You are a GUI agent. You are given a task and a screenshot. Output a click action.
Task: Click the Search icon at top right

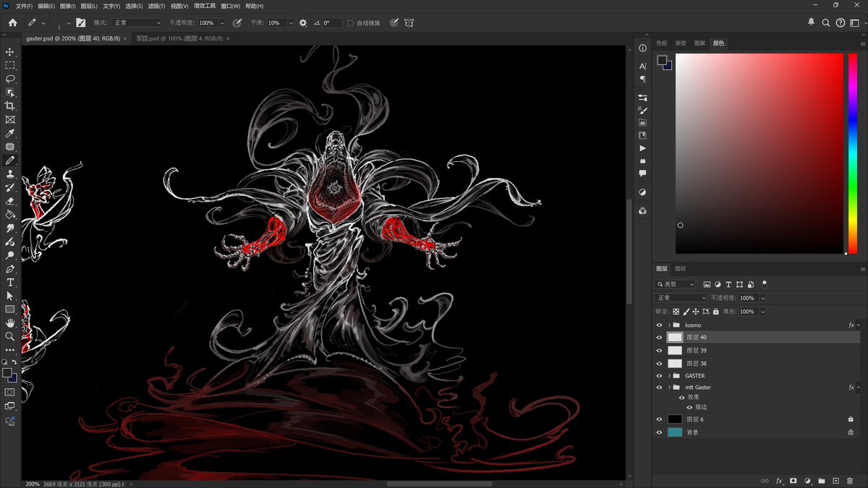point(826,23)
